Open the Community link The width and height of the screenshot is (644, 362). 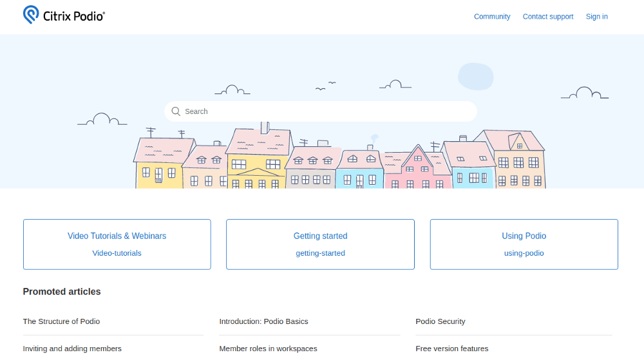[492, 17]
